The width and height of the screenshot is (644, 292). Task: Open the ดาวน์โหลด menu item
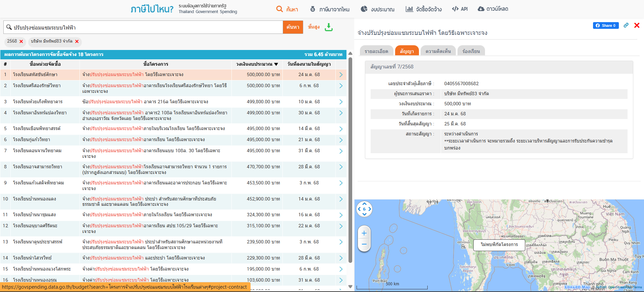(493, 9)
